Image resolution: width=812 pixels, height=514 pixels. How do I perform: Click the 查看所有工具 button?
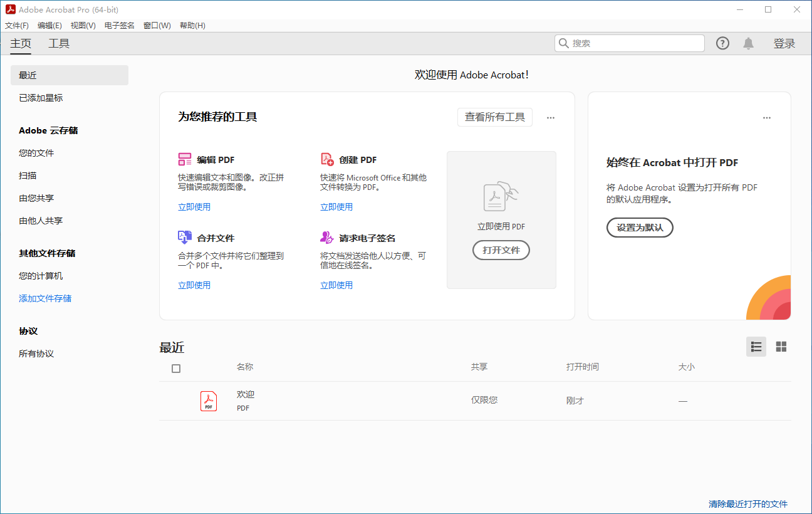[x=495, y=117]
